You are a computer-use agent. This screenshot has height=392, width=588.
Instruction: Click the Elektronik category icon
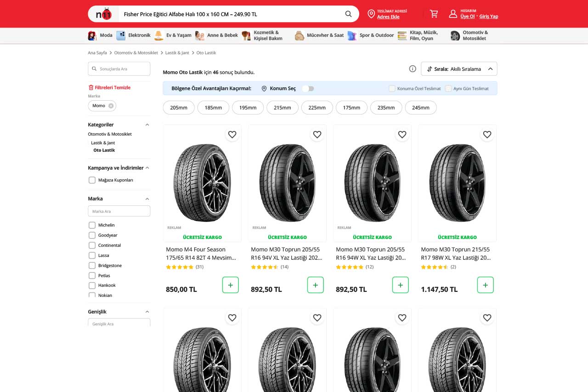pyautogui.click(x=121, y=35)
